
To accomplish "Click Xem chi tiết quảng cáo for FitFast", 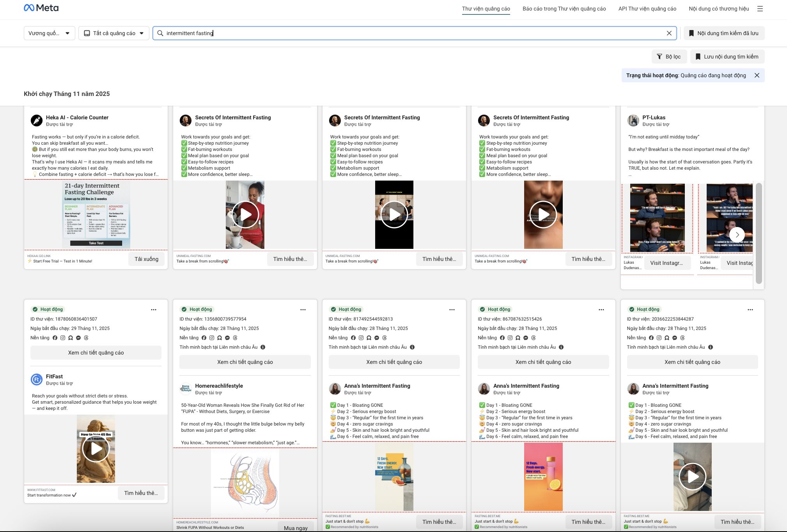I will pos(96,353).
